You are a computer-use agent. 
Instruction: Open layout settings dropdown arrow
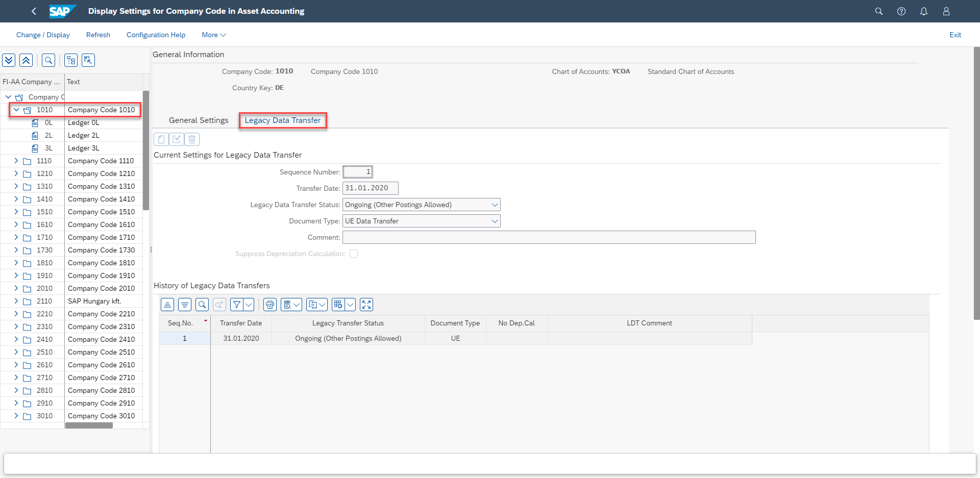(x=350, y=305)
